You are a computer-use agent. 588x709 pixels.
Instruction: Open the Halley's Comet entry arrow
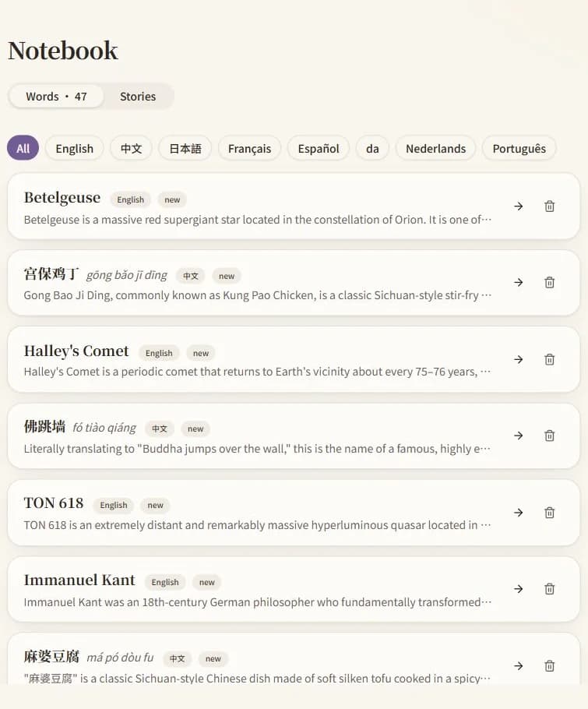(519, 359)
